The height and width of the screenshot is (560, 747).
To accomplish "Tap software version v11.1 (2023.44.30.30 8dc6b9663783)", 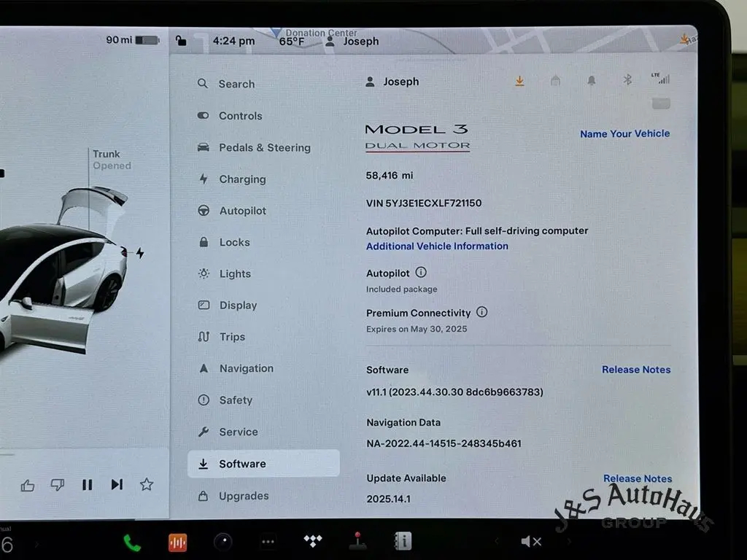I will [454, 392].
